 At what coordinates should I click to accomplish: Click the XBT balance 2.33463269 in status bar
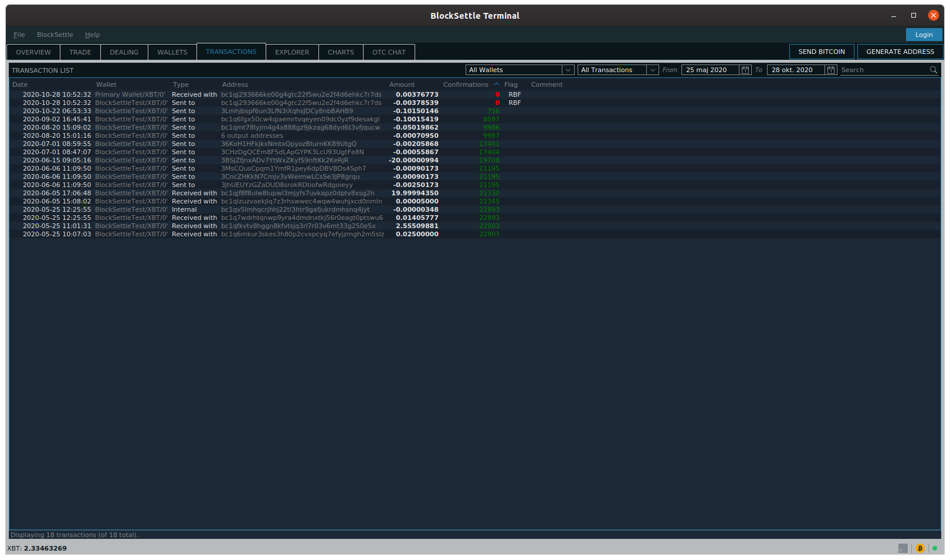45,548
